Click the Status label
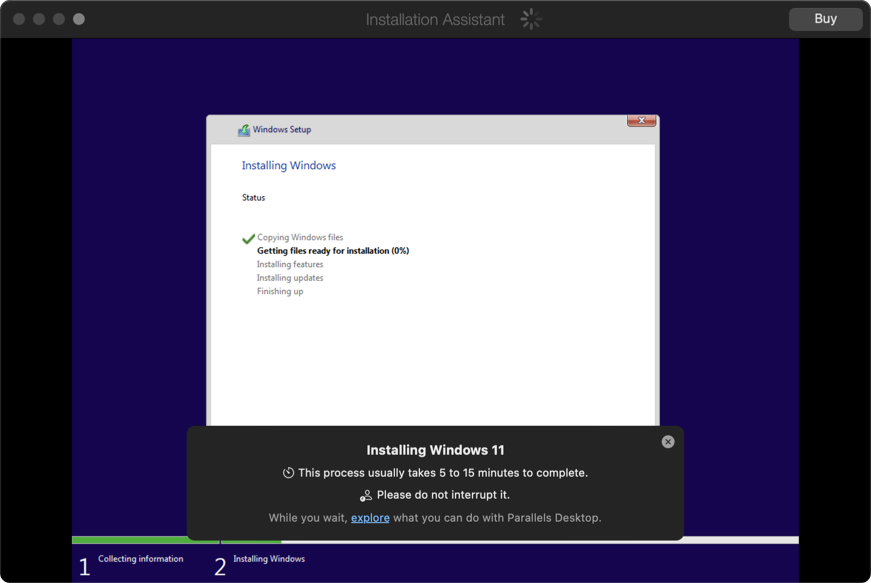Viewport: 871px width, 583px height. click(x=253, y=198)
